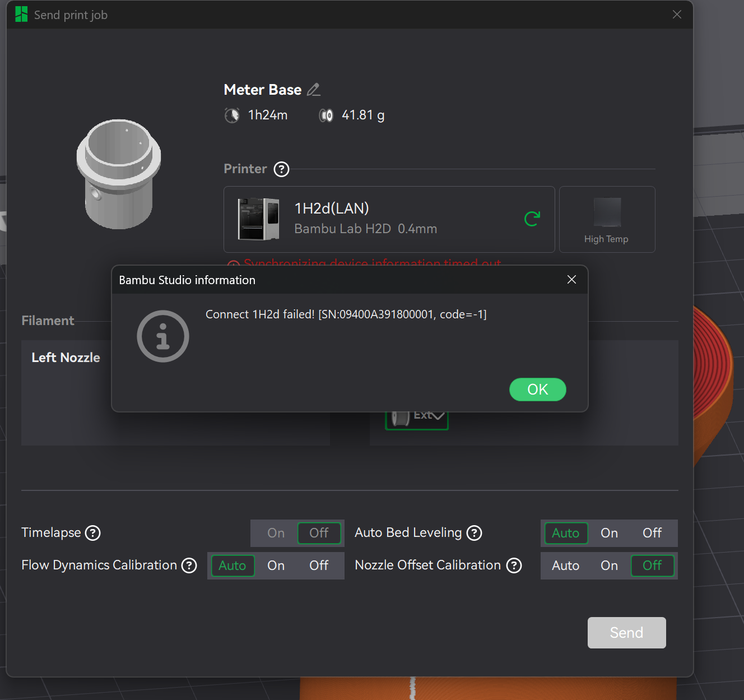
Task: Click the Send button
Action: click(x=626, y=633)
